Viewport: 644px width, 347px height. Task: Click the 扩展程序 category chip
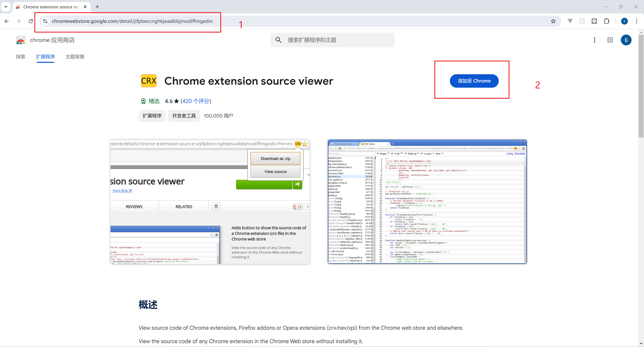(152, 116)
